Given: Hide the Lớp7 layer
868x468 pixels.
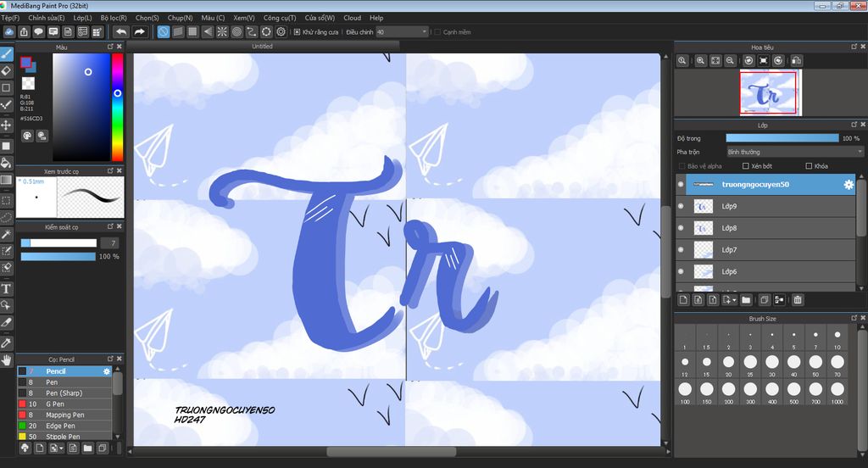Looking at the screenshot, I should tap(681, 250).
